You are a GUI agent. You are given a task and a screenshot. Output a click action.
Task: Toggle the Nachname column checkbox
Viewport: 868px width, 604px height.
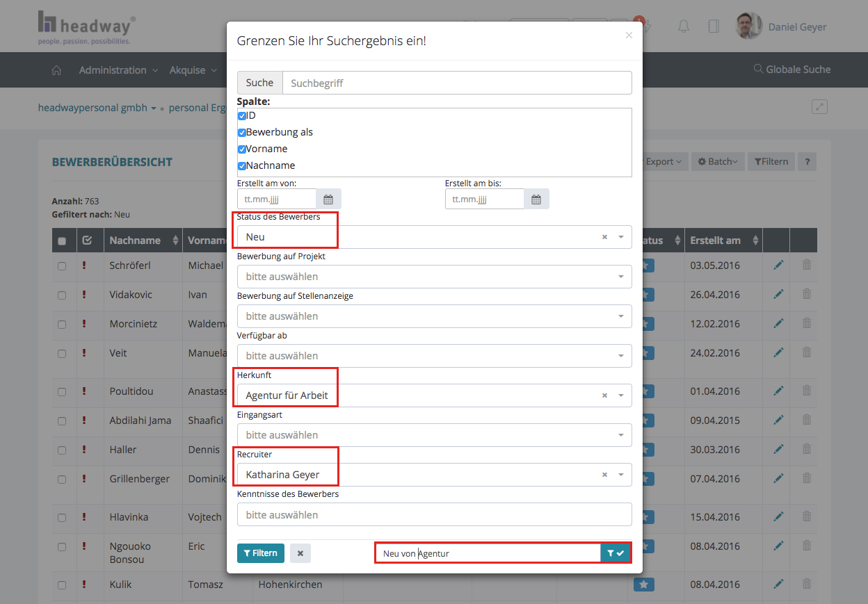[242, 166]
